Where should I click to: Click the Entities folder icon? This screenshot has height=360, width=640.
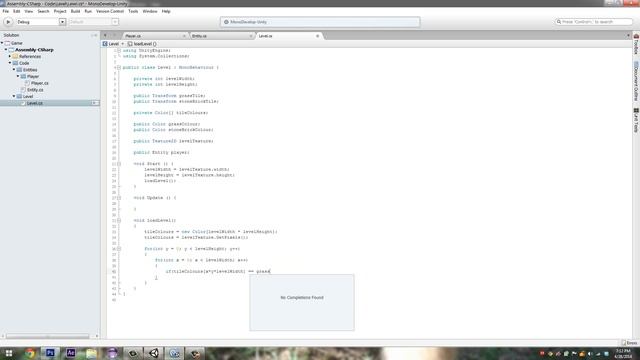pyautogui.click(x=19, y=70)
